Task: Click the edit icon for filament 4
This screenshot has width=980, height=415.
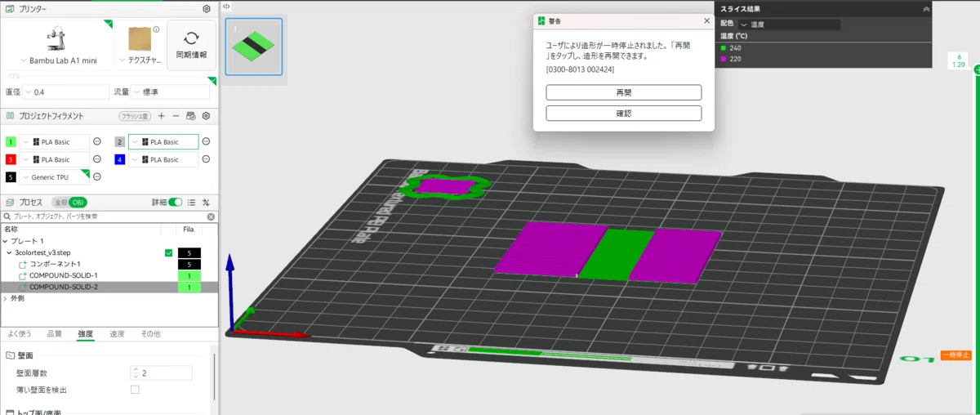Action: pyautogui.click(x=206, y=159)
